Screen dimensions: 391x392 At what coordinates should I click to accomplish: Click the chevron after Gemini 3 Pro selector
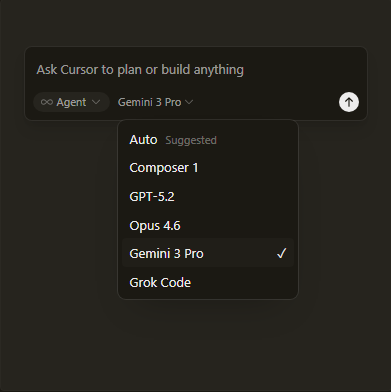pyautogui.click(x=189, y=102)
